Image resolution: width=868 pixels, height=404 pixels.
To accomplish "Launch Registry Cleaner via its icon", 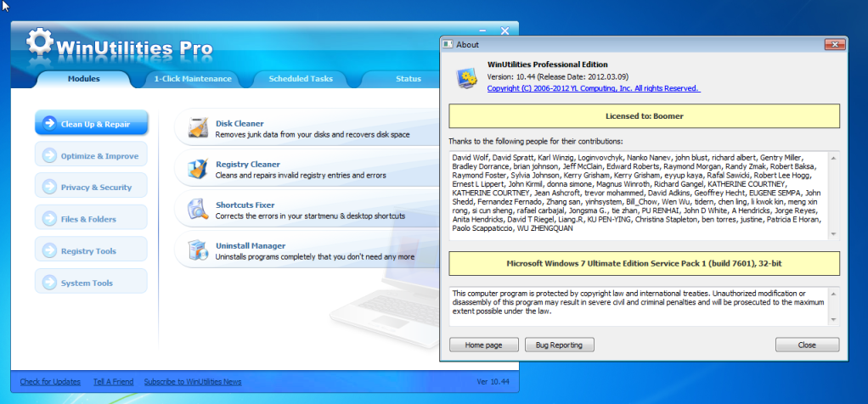I will tap(198, 170).
